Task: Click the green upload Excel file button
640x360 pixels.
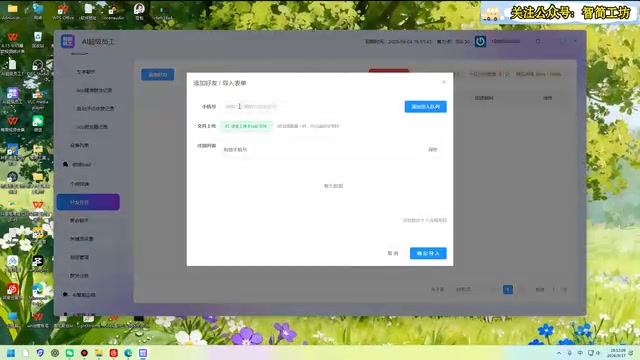Action: click(246, 126)
